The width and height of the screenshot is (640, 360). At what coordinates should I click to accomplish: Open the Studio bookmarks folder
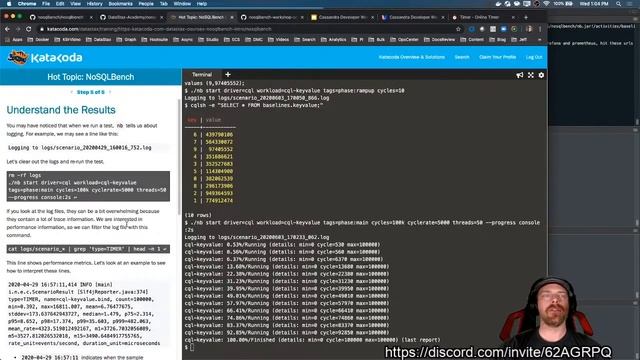pos(208,40)
